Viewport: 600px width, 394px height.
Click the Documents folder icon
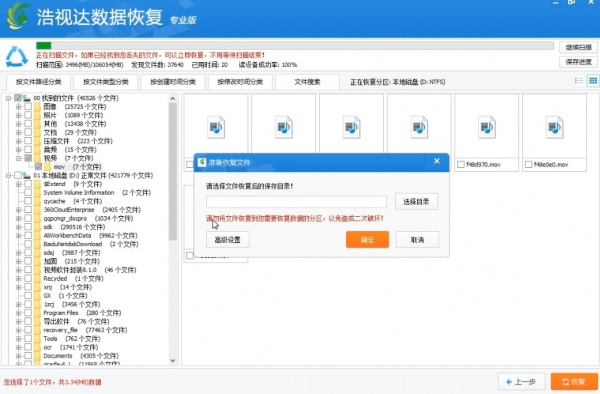(37, 356)
